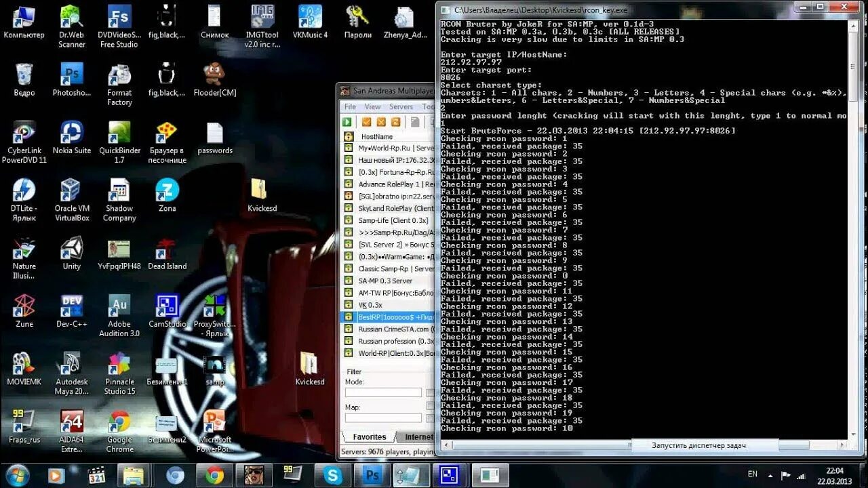Screen dimensions: 868x488
Task: Open the AIDA64 Extreme desktop icon
Action: coord(71,430)
